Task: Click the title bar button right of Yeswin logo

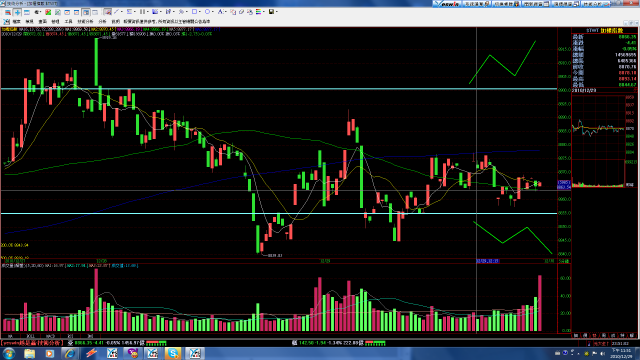Action: point(476,4)
